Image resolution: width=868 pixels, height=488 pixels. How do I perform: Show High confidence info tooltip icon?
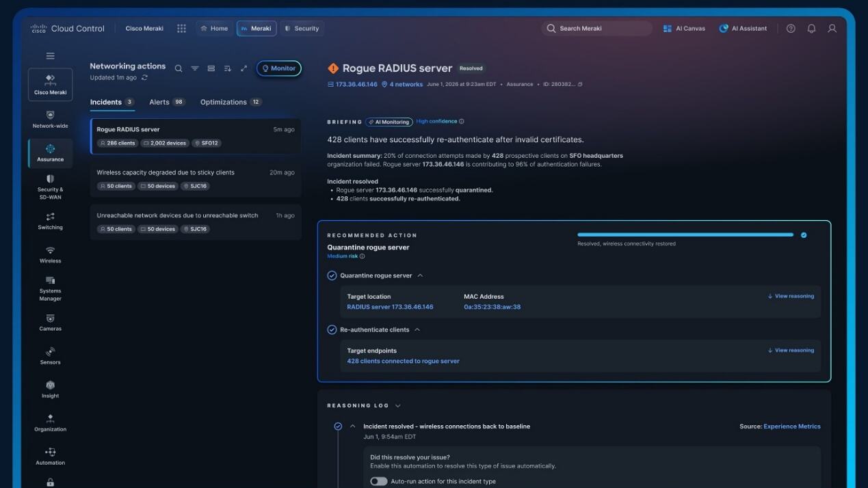pyautogui.click(x=462, y=122)
